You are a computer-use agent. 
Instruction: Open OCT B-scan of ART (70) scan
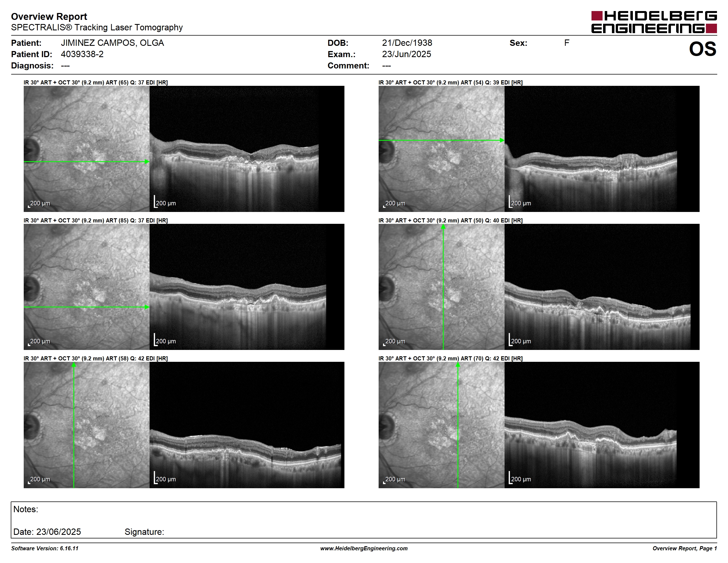[602, 425]
